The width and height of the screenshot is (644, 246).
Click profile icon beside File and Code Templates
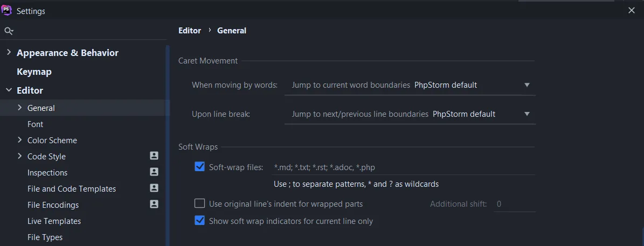click(x=154, y=188)
